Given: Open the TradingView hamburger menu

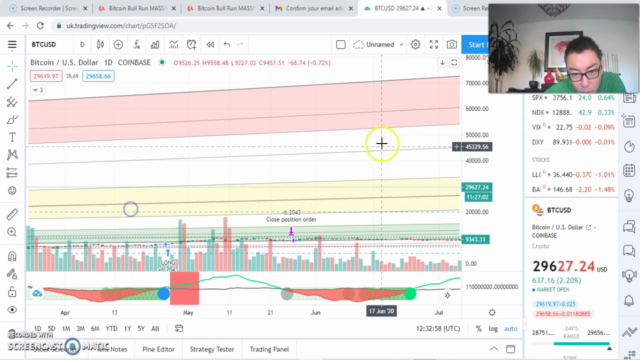Looking at the screenshot, I should click(x=12, y=44).
